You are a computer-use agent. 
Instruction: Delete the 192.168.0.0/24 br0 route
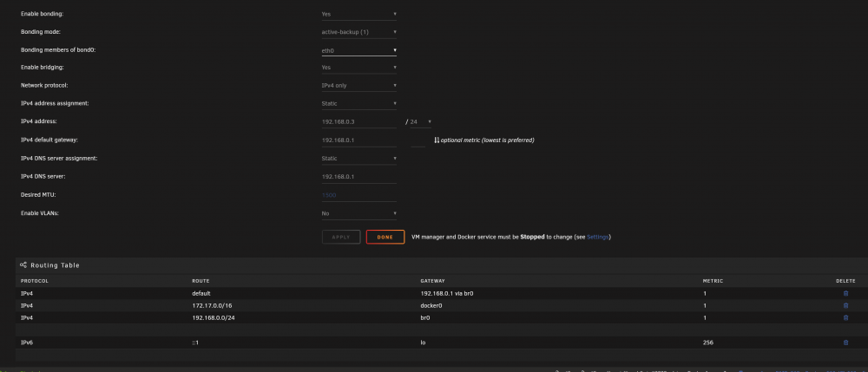845,318
